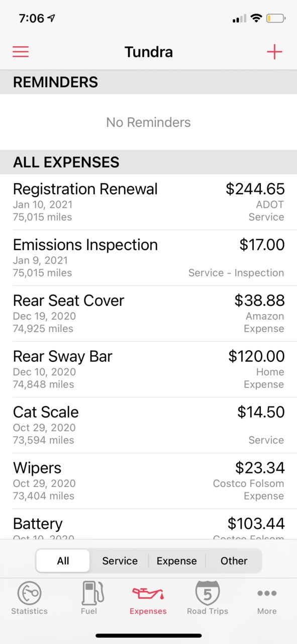This screenshot has width=297, height=644.
Task: Switch filter to Expense segment
Action: 176,560
